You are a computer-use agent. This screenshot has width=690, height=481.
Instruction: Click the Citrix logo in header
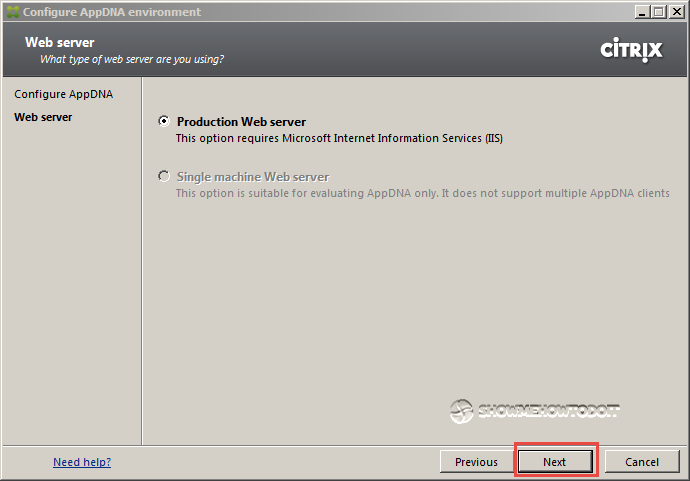click(x=631, y=50)
